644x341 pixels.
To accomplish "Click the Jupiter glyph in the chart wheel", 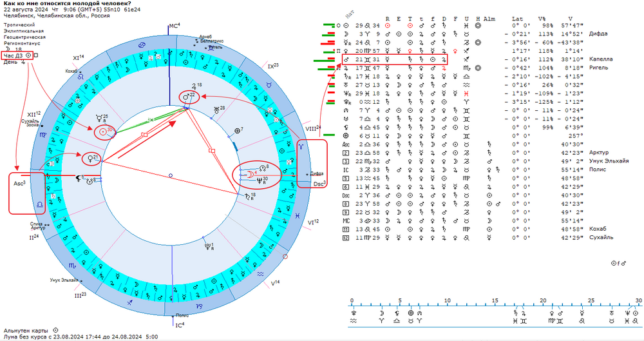I will pos(194,86).
